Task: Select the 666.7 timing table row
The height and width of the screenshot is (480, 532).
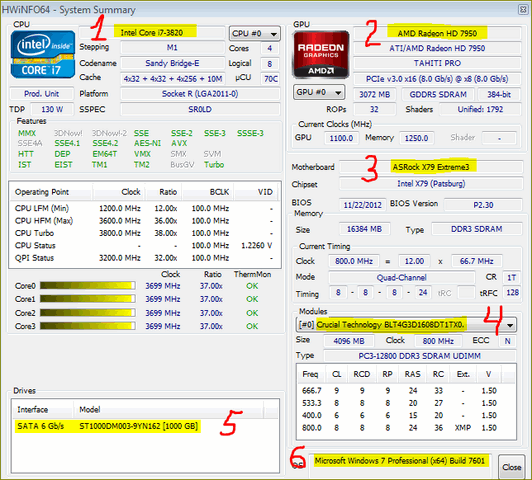Action: (x=406, y=390)
